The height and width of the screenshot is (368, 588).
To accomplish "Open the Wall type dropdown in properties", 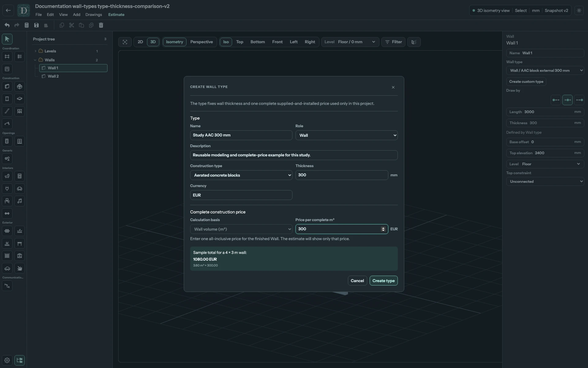I will (x=545, y=71).
